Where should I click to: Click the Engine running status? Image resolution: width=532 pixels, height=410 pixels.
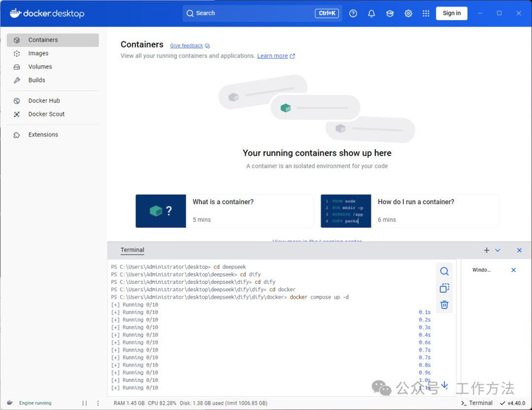35,403
